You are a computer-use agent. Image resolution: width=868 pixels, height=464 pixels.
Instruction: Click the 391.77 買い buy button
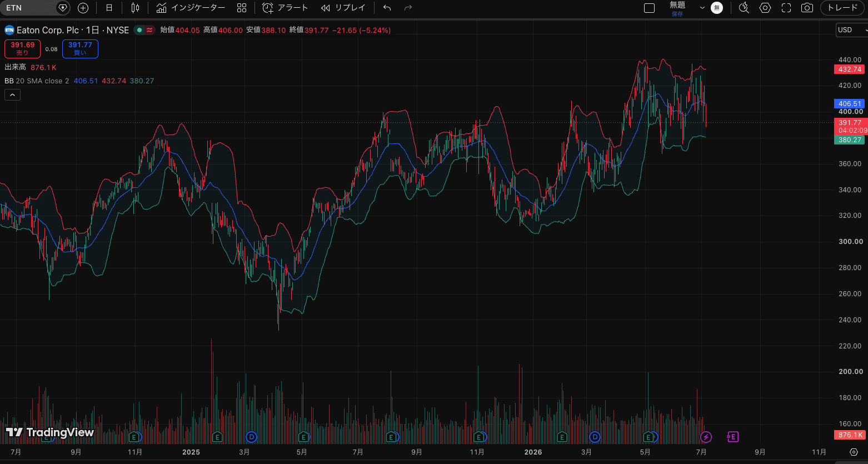pyautogui.click(x=80, y=49)
